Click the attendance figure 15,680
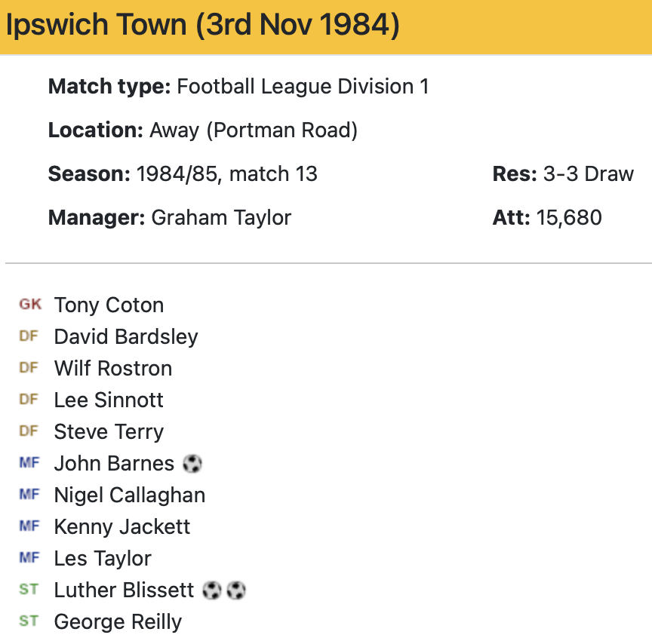 (569, 218)
